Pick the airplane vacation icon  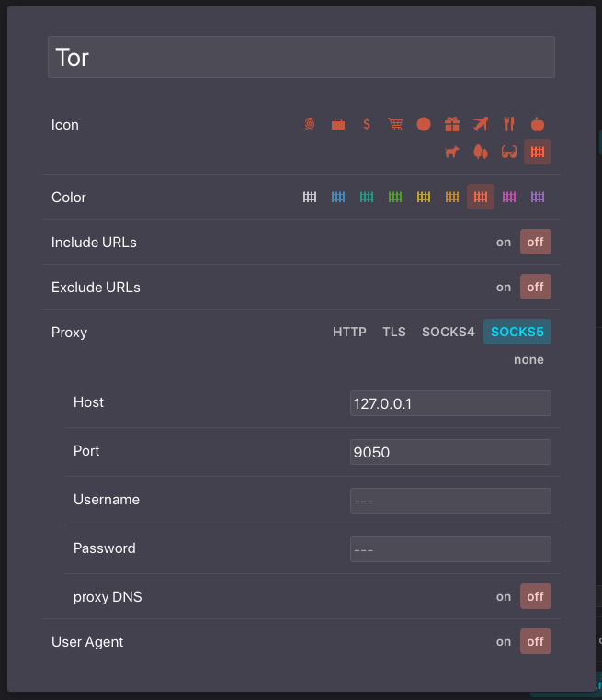coord(481,124)
